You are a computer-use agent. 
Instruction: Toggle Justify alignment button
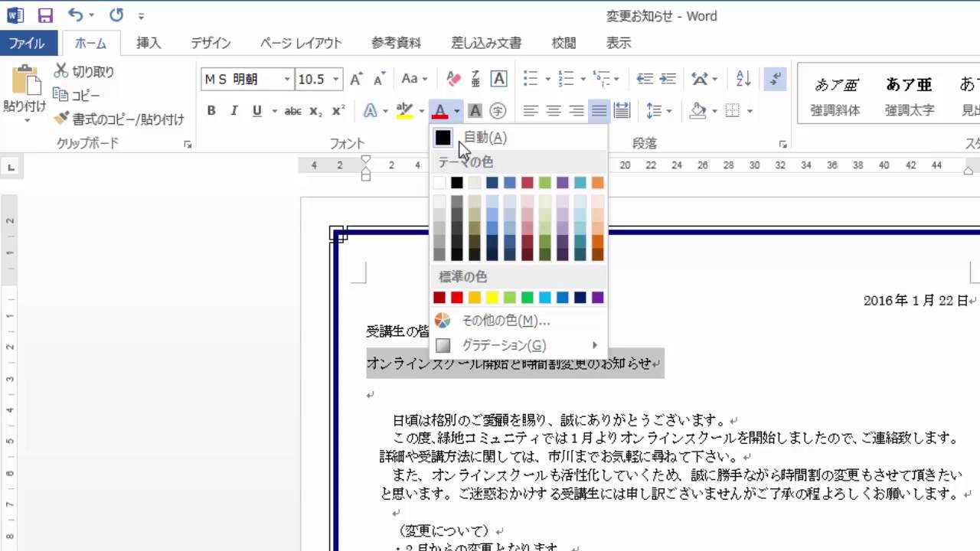click(x=599, y=111)
